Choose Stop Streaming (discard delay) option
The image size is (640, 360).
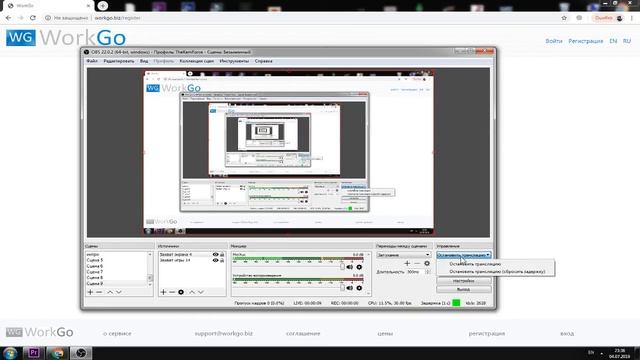496,271
